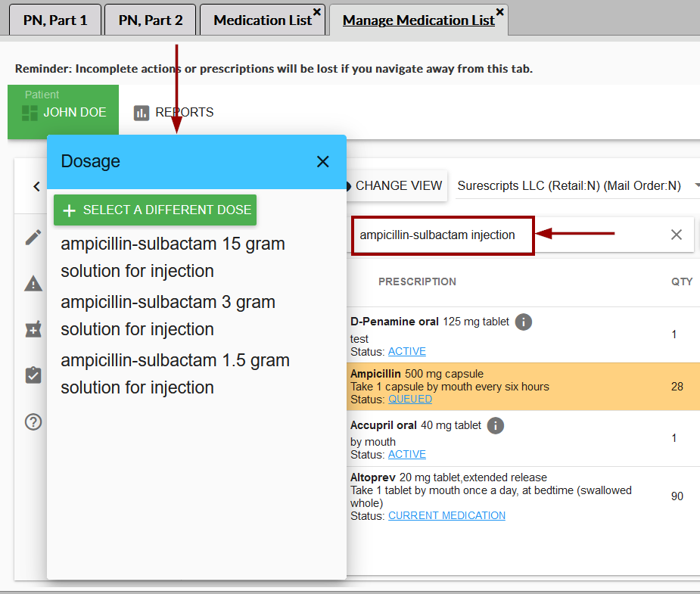Open the Reports section
The image size is (700, 594).
click(x=174, y=113)
